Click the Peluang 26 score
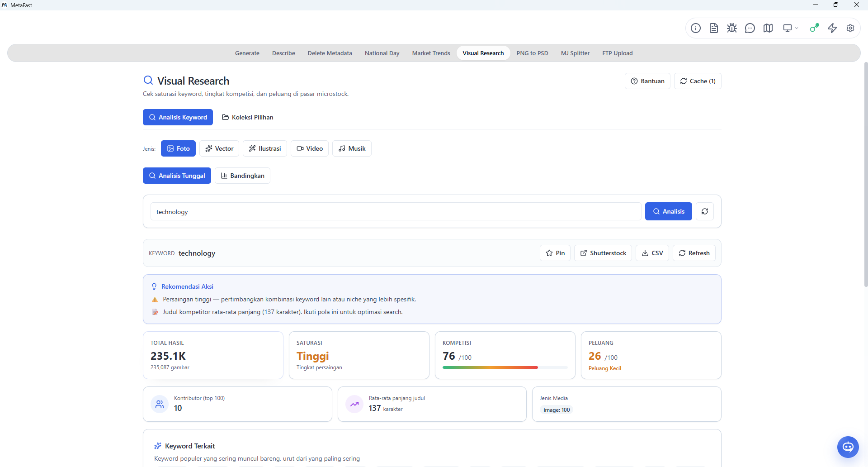Image resolution: width=868 pixels, height=467 pixels. 594,356
